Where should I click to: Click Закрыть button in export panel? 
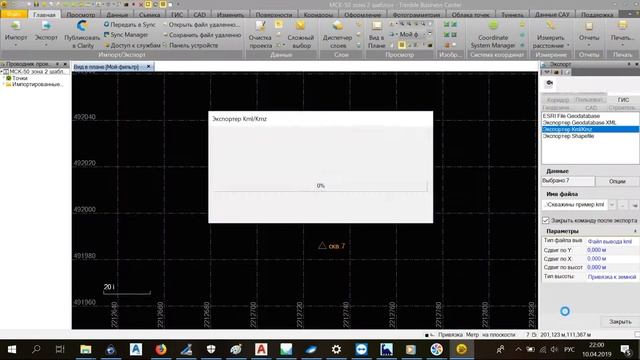[620, 322]
